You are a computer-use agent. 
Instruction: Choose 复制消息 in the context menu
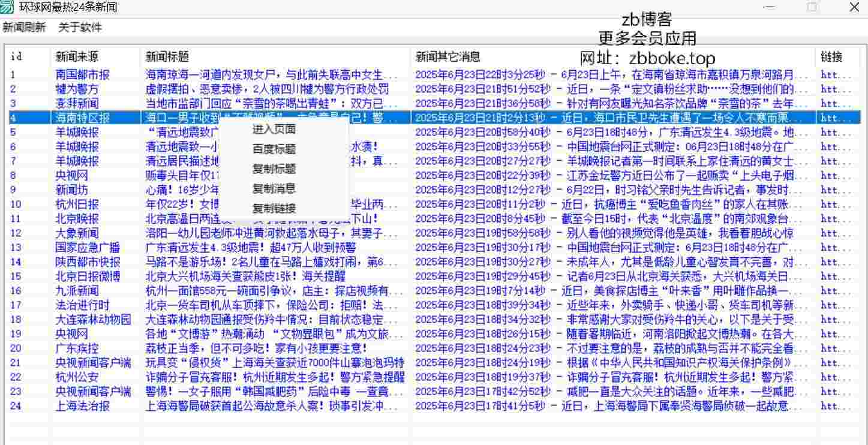(x=274, y=188)
